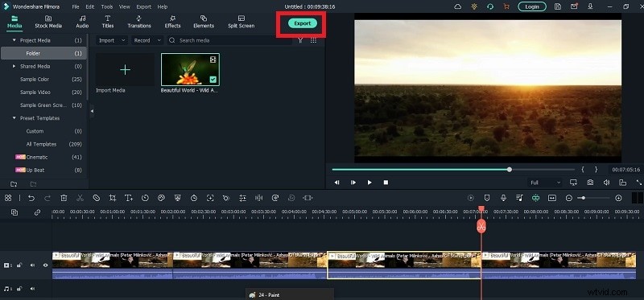The height and width of the screenshot is (300, 644).
Task: Click the Add Text (T+) icon in timeline toolbar
Action: tap(129, 198)
